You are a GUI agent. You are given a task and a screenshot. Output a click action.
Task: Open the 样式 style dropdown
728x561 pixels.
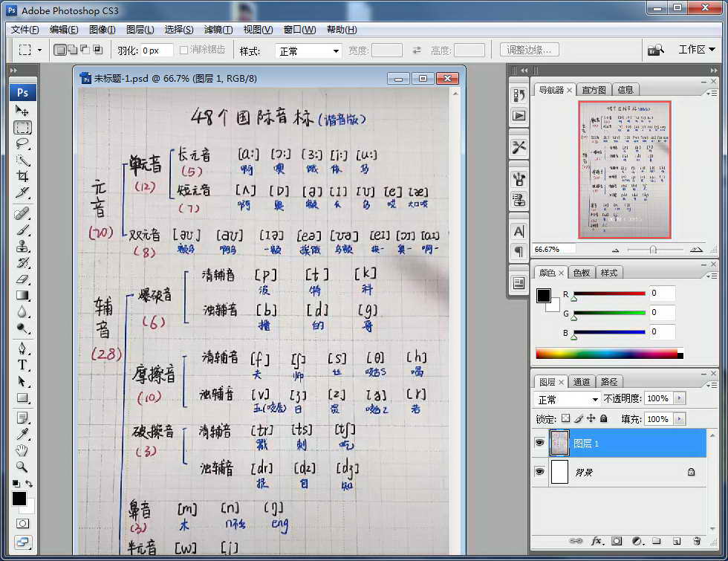click(x=308, y=51)
